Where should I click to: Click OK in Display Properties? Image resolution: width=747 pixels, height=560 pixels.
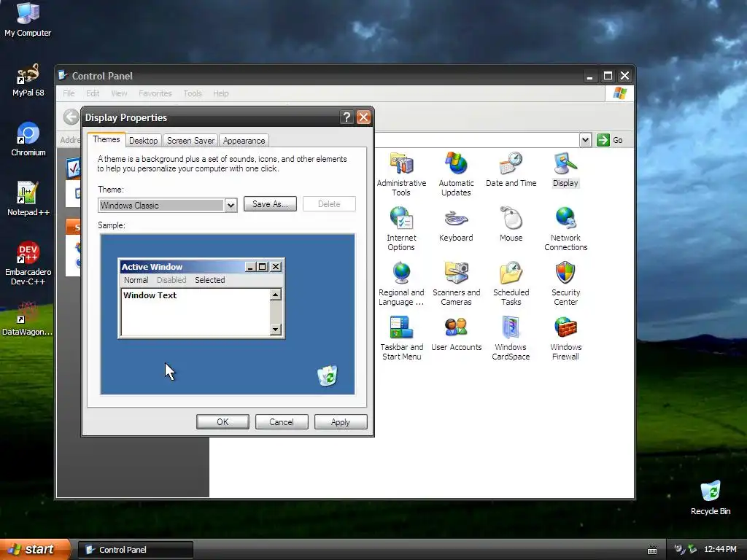coord(222,422)
